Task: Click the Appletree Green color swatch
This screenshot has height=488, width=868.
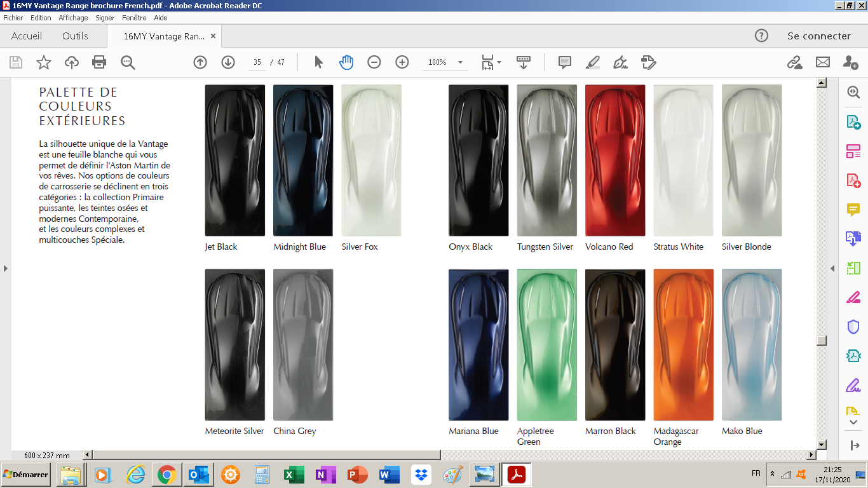Action: pos(546,345)
